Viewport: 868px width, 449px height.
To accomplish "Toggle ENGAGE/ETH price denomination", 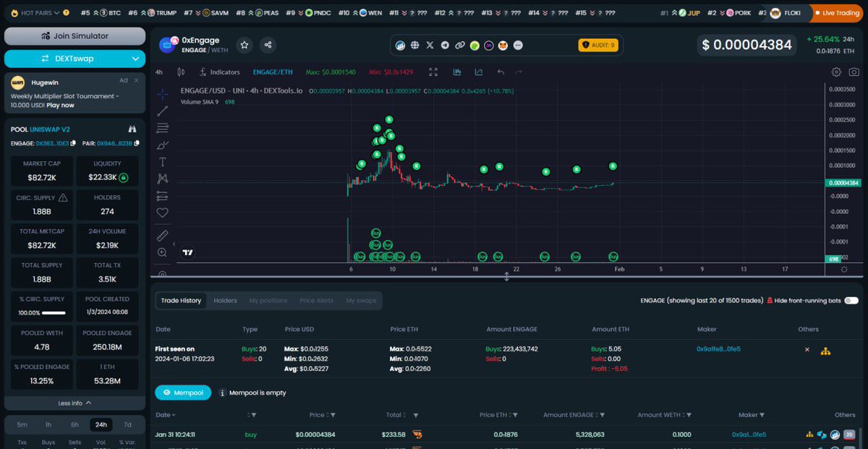I will point(273,72).
